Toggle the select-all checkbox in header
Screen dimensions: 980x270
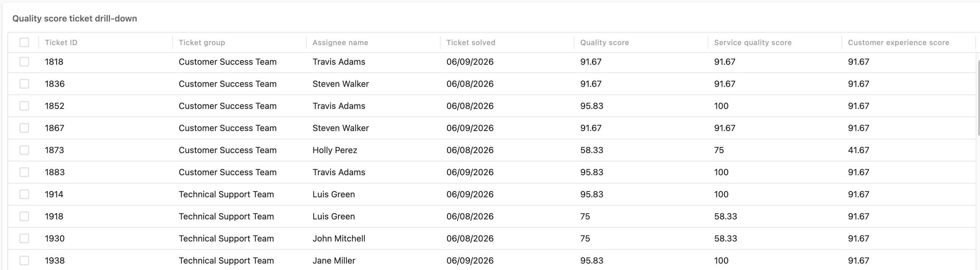(24, 42)
